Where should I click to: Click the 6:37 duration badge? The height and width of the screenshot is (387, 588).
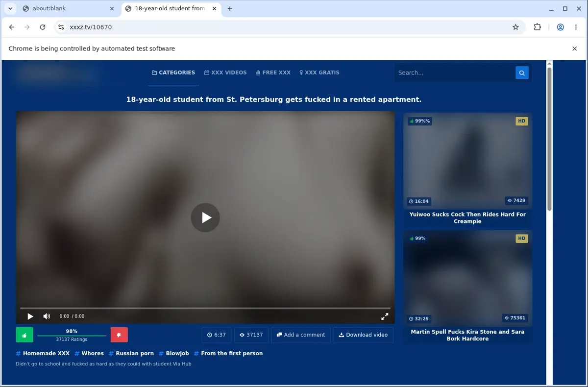point(216,335)
